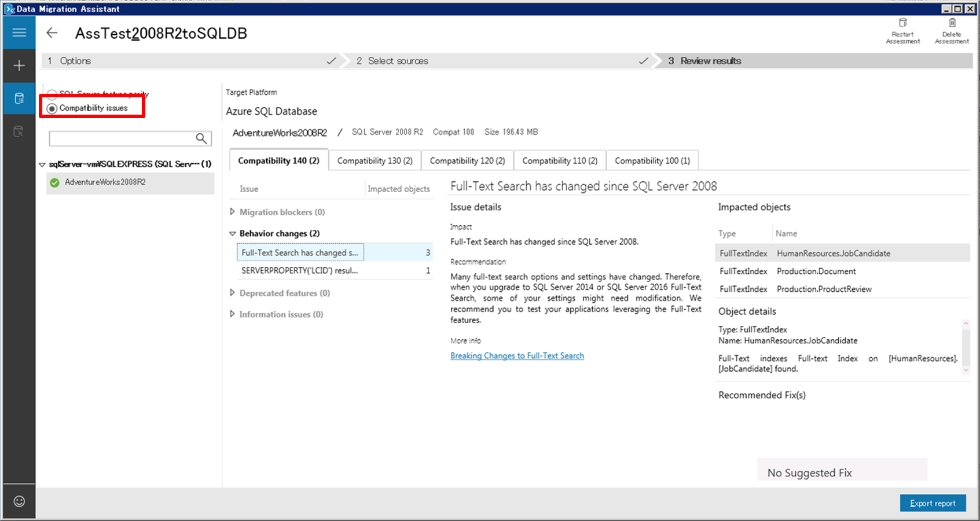
Task: Click into the database search field
Action: [122, 138]
